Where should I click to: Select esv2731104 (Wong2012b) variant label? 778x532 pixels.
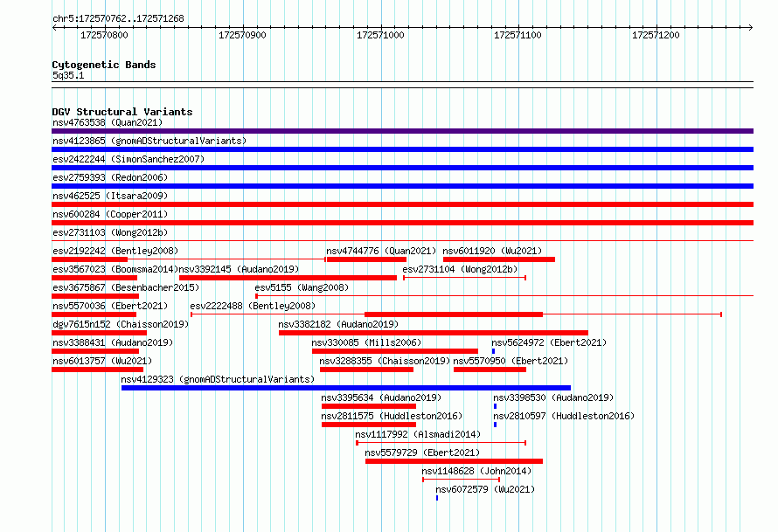460,269
